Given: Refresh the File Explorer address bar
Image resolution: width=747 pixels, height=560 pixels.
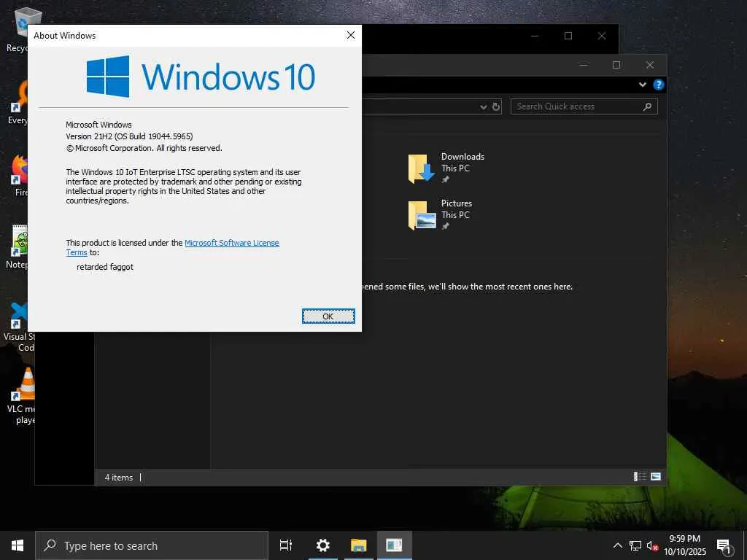Looking at the screenshot, I should 496,106.
